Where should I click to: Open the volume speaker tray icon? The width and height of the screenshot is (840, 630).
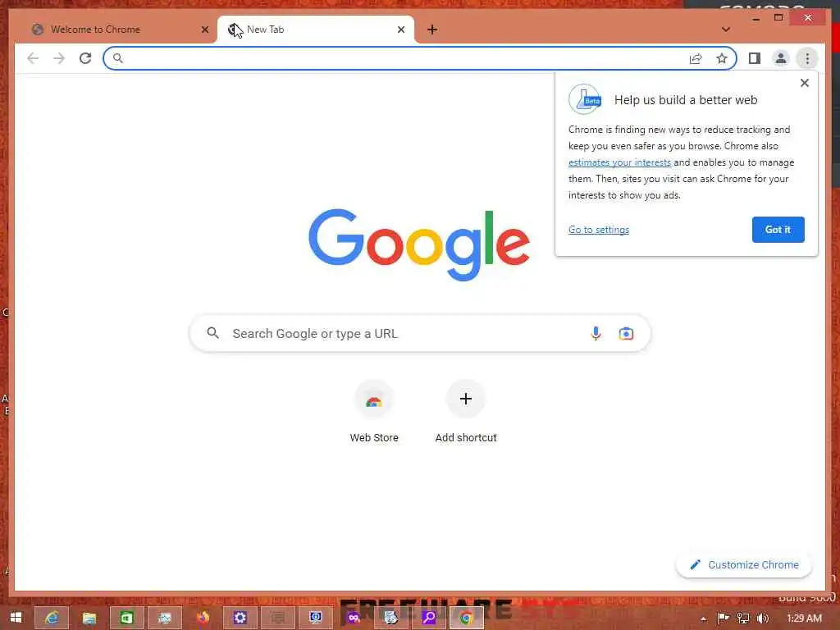pos(763,619)
